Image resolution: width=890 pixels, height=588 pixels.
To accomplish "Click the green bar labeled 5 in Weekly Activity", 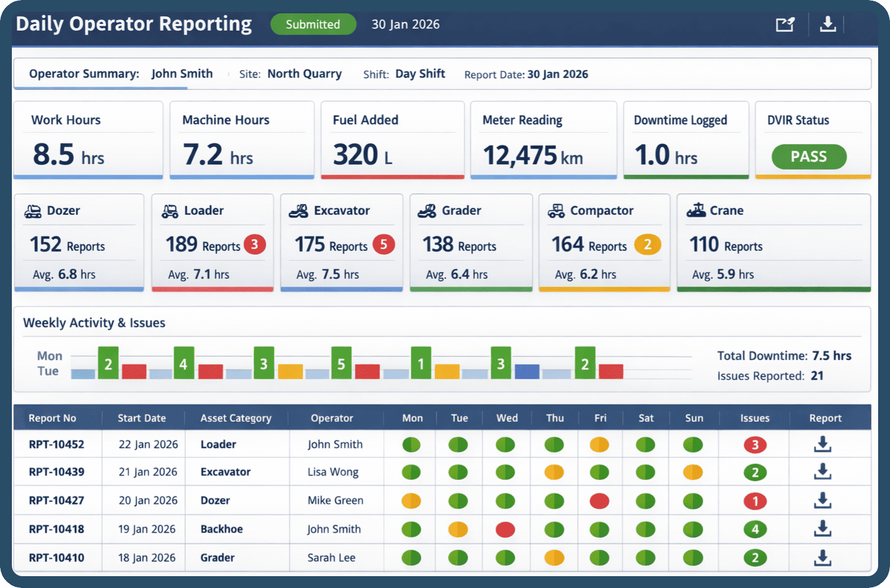I will coord(341,361).
